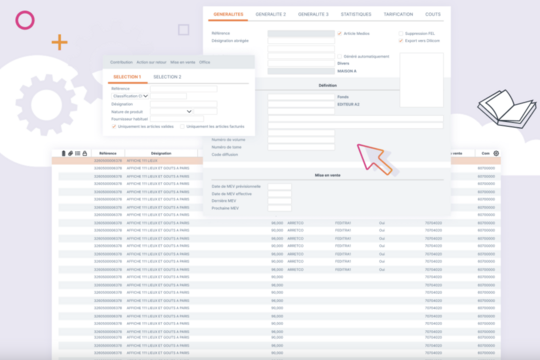The height and width of the screenshot is (360, 540).
Task: Switch to the SELECTION 2 tab
Action: (167, 77)
